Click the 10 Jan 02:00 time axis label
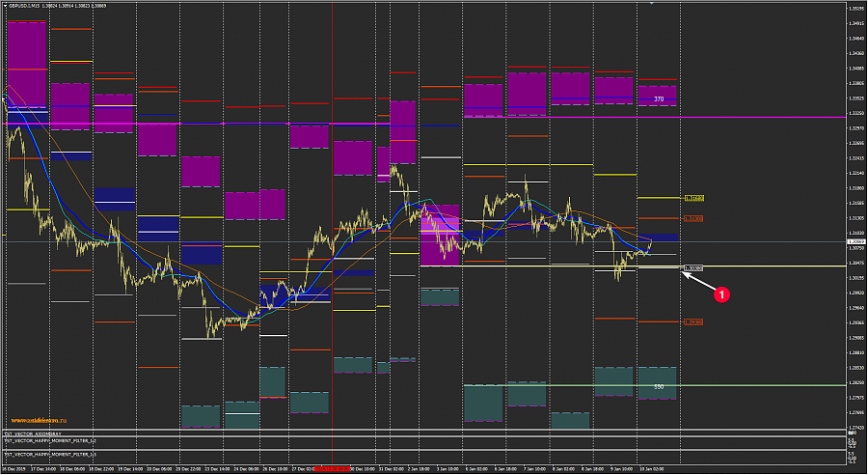 (x=652, y=469)
